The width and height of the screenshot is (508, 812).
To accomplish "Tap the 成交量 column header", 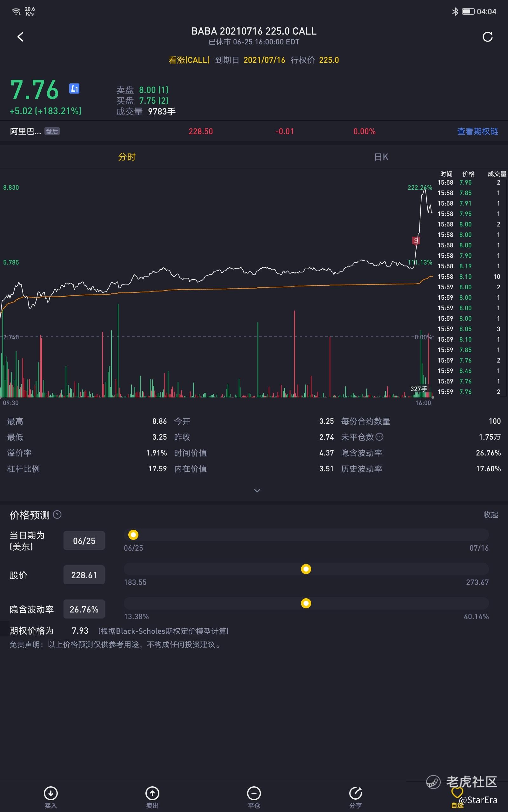I will click(x=497, y=174).
